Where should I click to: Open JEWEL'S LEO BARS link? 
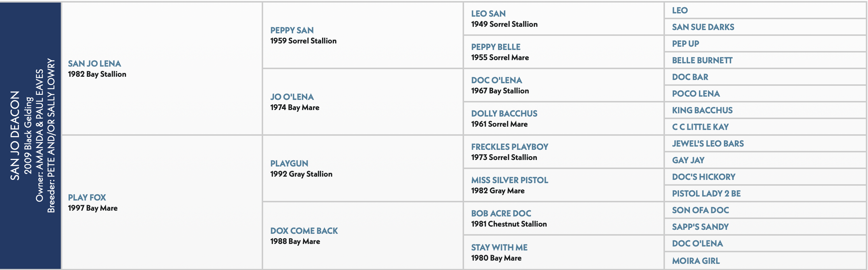click(708, 144)
